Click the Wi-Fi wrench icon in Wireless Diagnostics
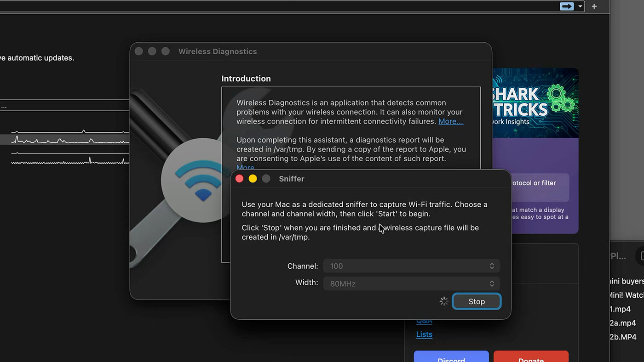 point(202,181)
